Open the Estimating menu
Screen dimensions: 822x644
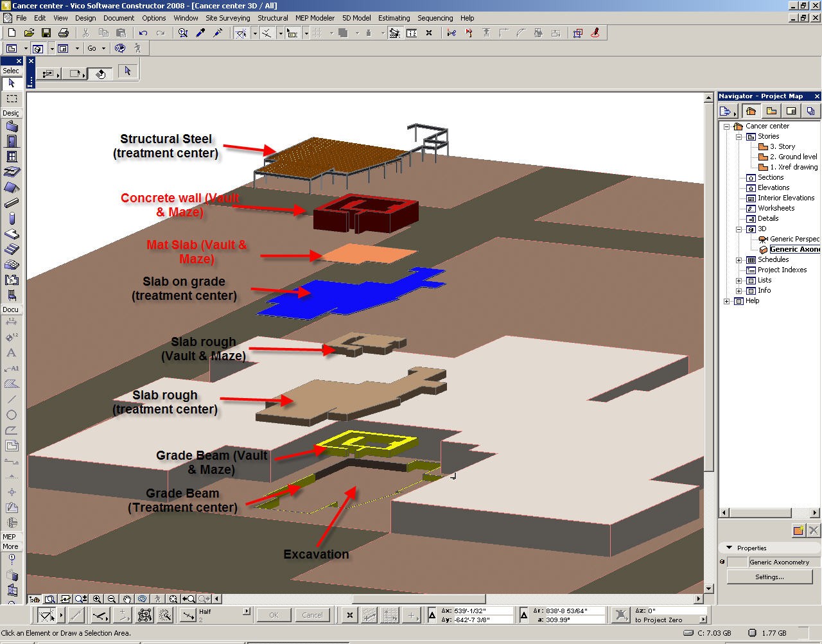point(394,18)
